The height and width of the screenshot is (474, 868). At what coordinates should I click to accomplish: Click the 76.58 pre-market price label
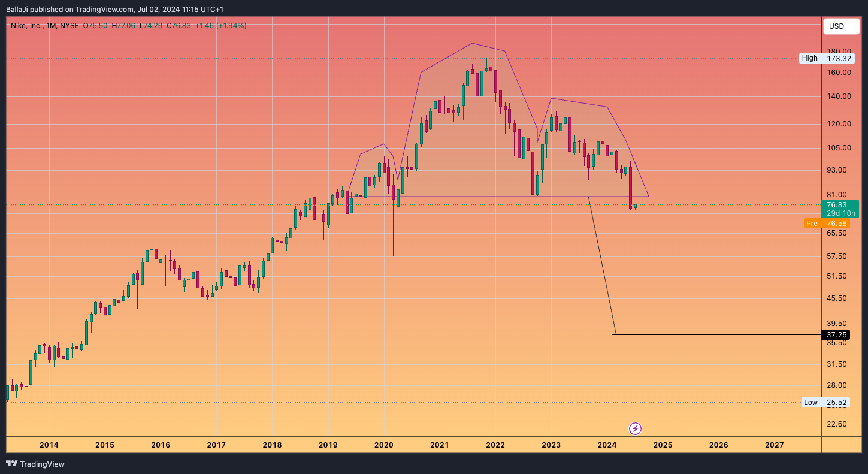pos(836,224)
